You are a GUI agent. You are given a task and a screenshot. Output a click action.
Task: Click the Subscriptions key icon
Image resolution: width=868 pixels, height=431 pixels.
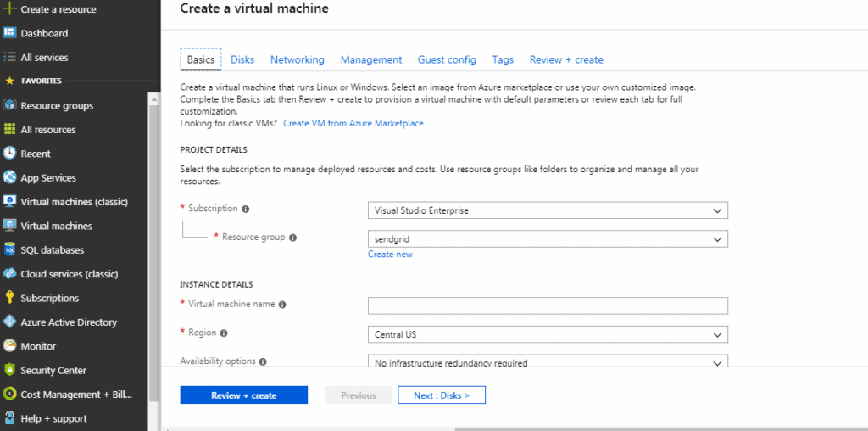point(10,298)
